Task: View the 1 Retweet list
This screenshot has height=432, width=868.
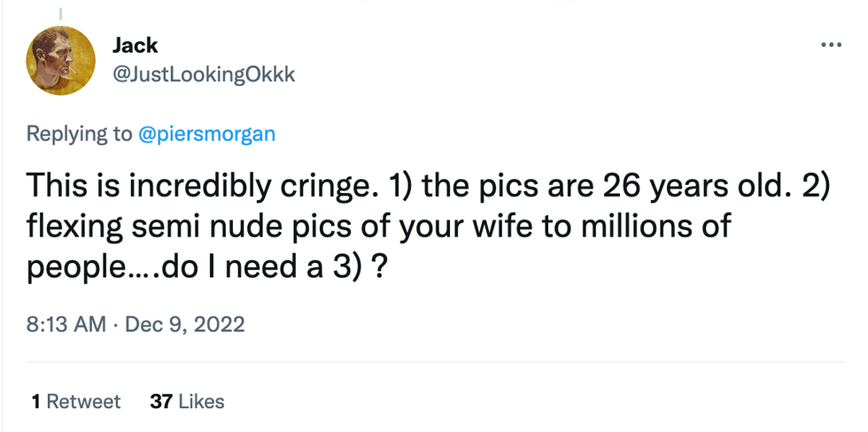Action: tap(75, 401)
